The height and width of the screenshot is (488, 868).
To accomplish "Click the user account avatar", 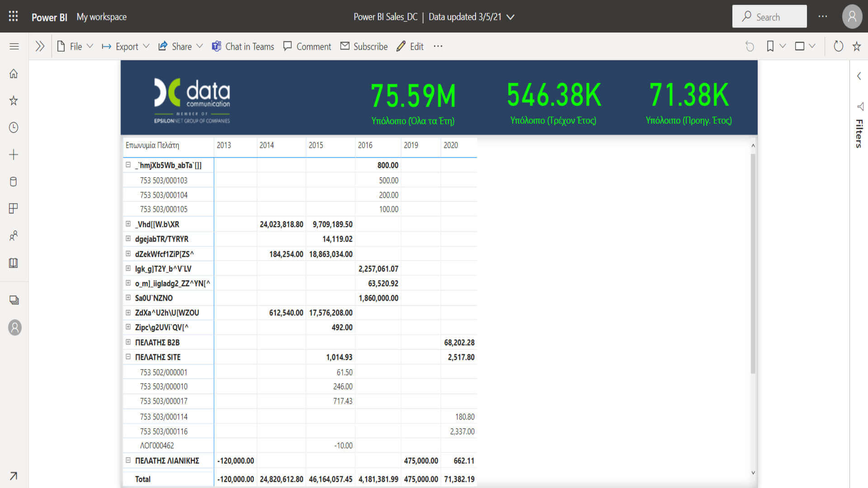I will tap(852, 17).
